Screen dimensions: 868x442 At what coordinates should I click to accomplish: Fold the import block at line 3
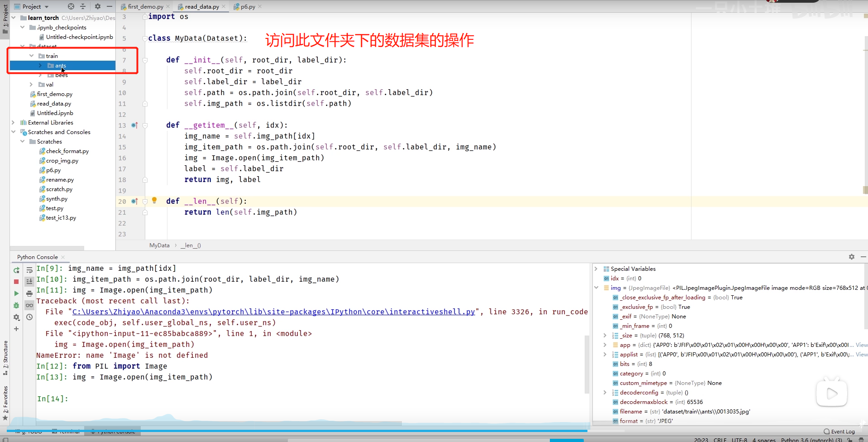click(x=145, y=16)
